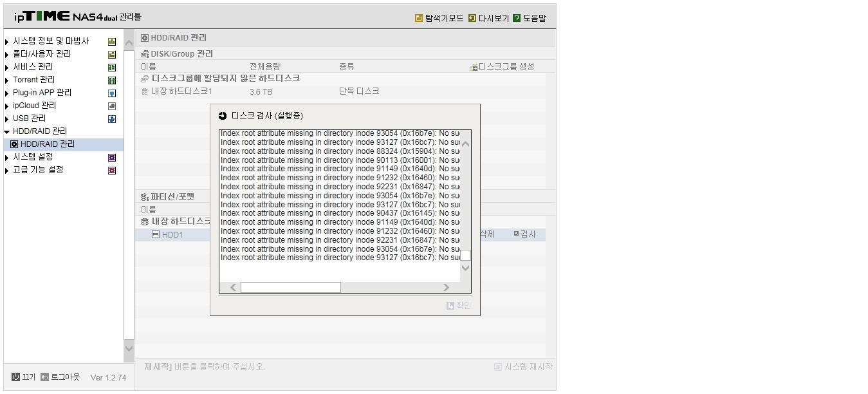Click the 시스템 정보 및 마법사 sidebar icon
This screenshot has height=394, width=868.
pos(112,42)
